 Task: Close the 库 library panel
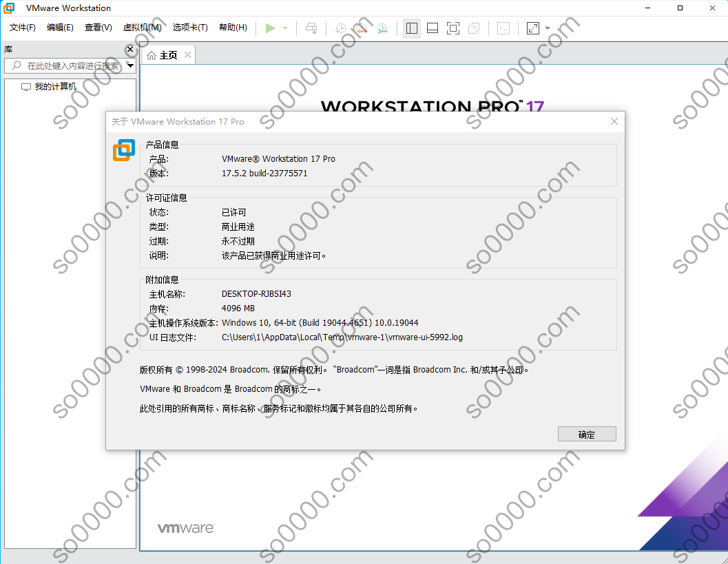pos(130,49)
